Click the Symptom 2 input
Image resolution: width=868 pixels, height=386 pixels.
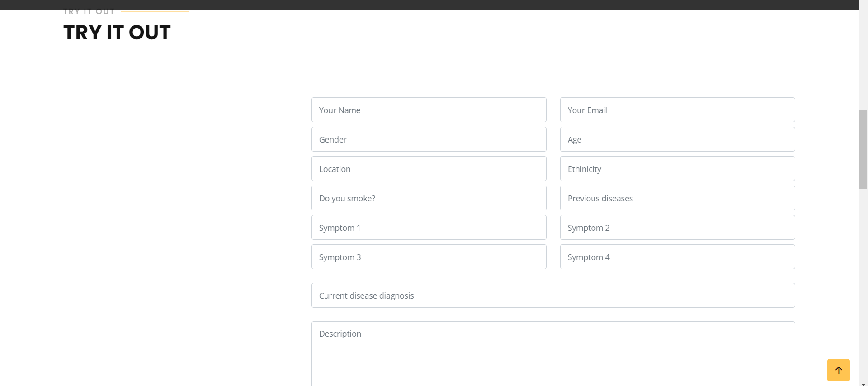(x=677, y=227)
